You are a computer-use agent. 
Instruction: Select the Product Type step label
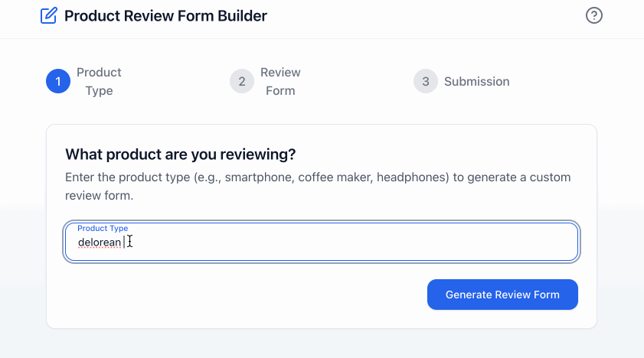coord(99,81)
